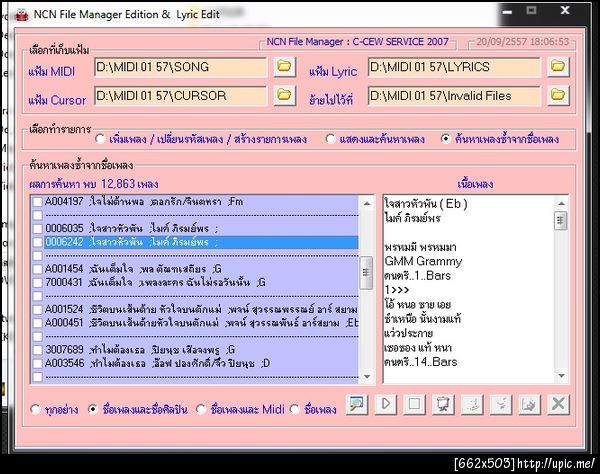Minimize the NCN File Manager window
This screenshot has width=600, height=474.
click(507, 11)
